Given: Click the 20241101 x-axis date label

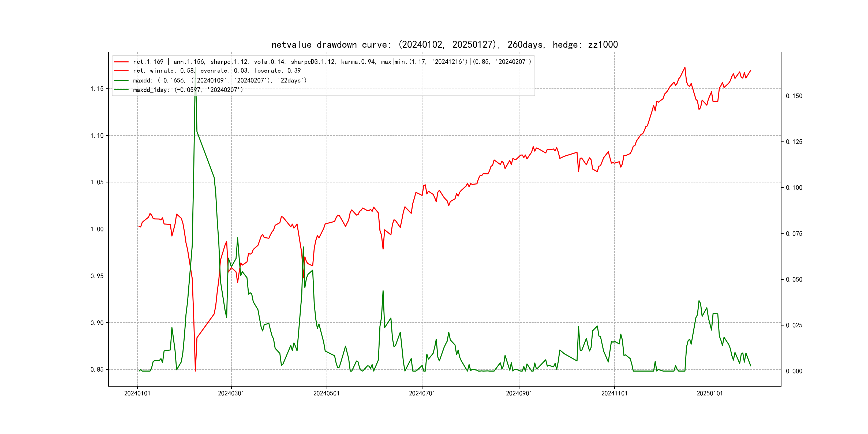Looking at the screenshot, I should [x=614, y=393].
